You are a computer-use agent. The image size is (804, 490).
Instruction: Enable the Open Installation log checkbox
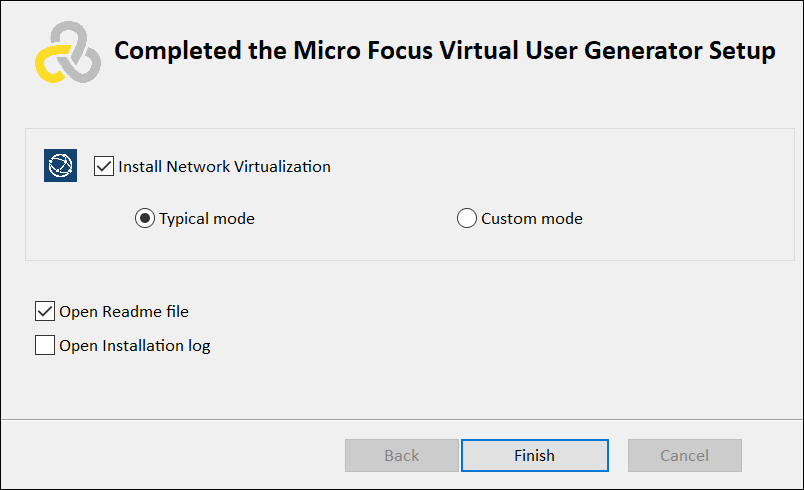(x=45, y=346)
